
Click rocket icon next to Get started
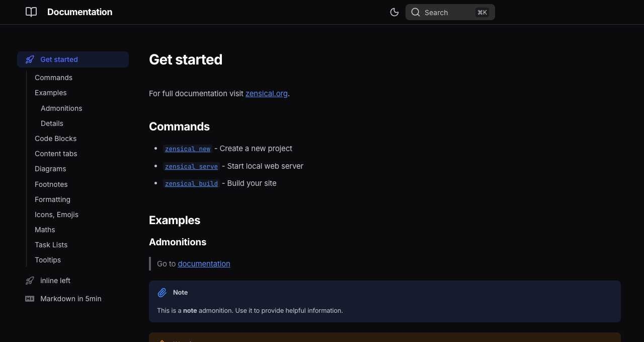(30, 59)
